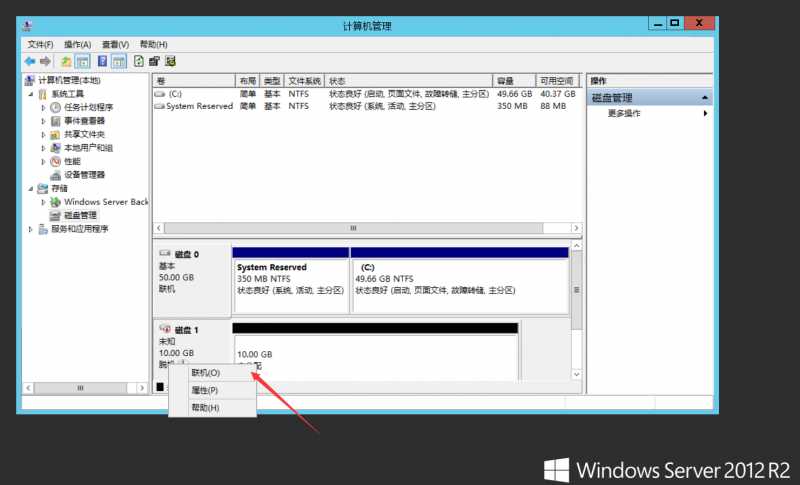Expand the Windows Server Backup node arrow
This screenshot has width=800, height=485.
click(x=43, y=202)
